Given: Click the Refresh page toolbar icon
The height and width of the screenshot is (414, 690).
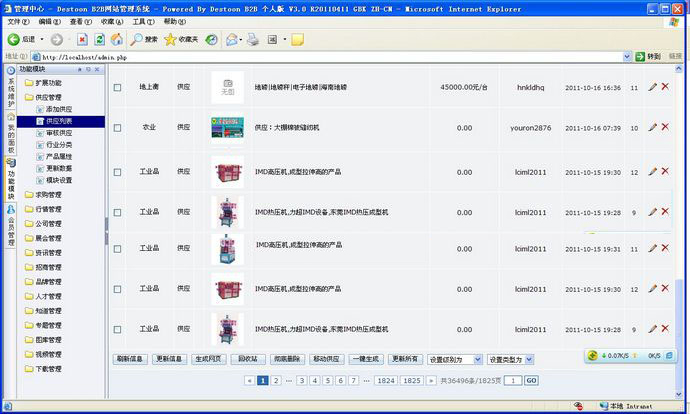Looking at the screenshot, I should 99,39.
